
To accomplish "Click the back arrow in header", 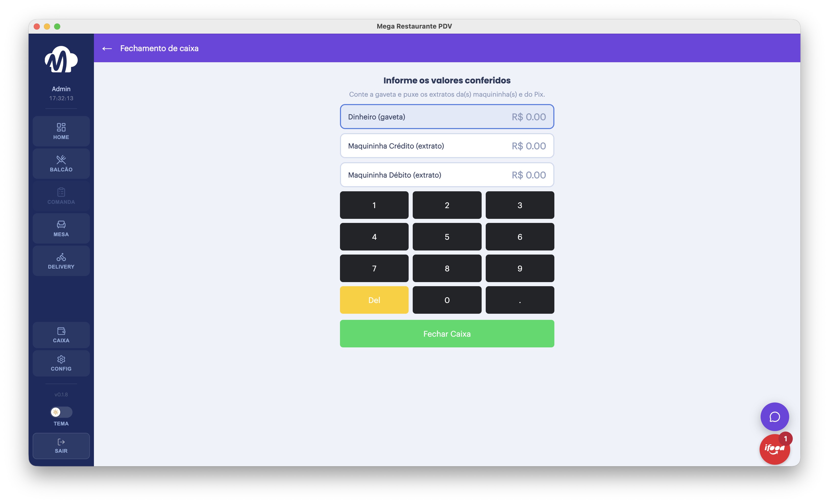I will [x=107, y=48].
